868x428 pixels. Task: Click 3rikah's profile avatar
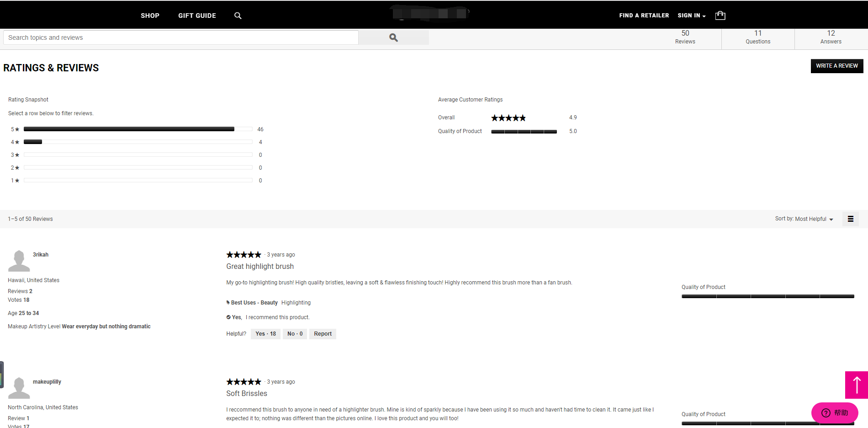(x=19, y=261)
